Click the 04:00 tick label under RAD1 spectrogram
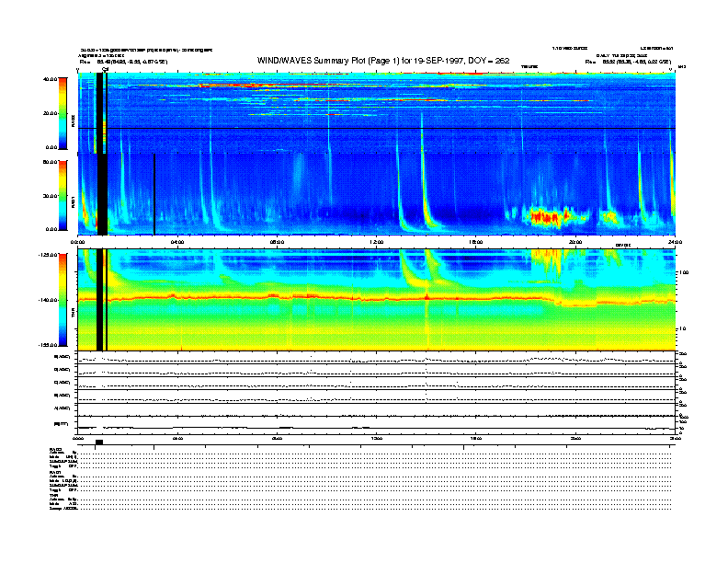 click(177, 242)
